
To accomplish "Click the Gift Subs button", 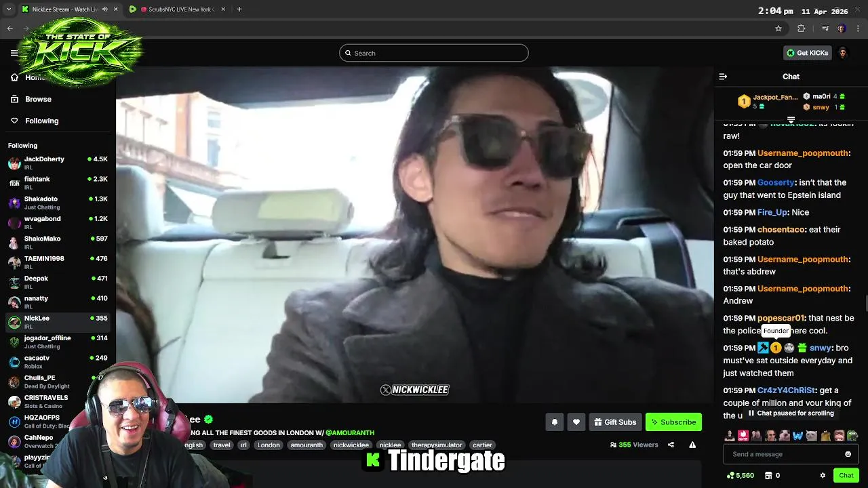I will pos(615,422).
